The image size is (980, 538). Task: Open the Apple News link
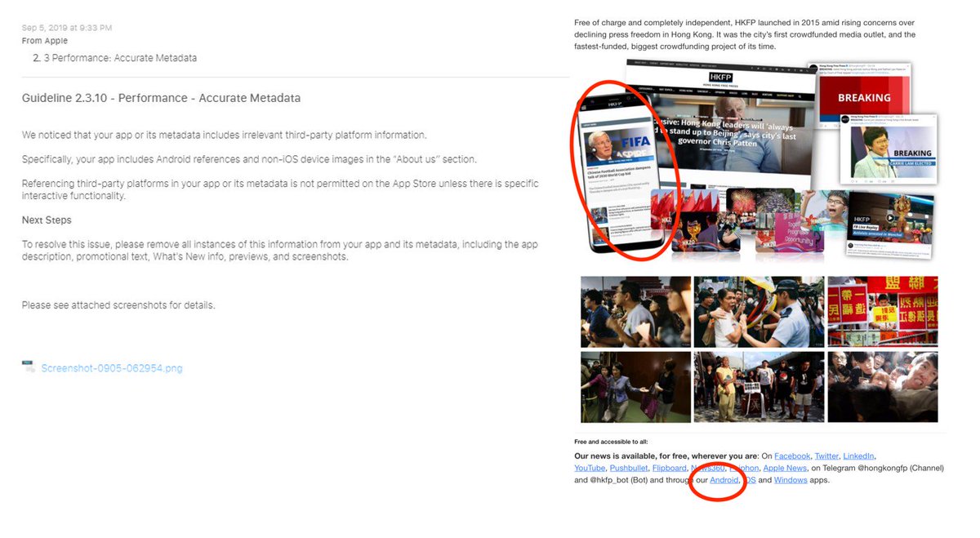tap(786, 469)
